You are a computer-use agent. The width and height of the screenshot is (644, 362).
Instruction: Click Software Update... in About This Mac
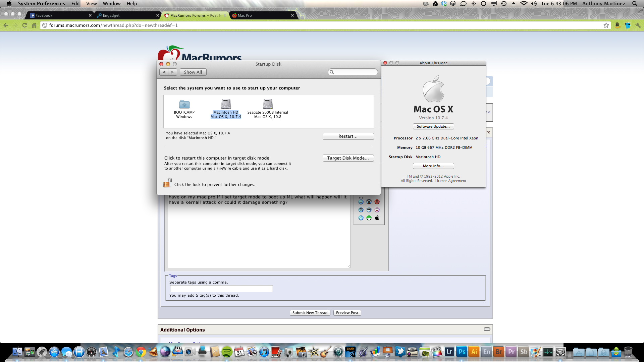point(433,126)
